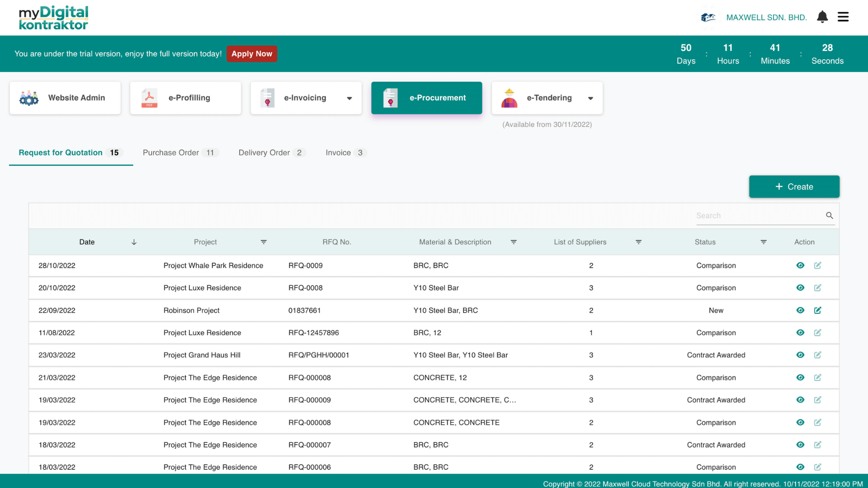Filter the Status column
Viewport: 868px width, 488px height.
click(x=764, y=242)
